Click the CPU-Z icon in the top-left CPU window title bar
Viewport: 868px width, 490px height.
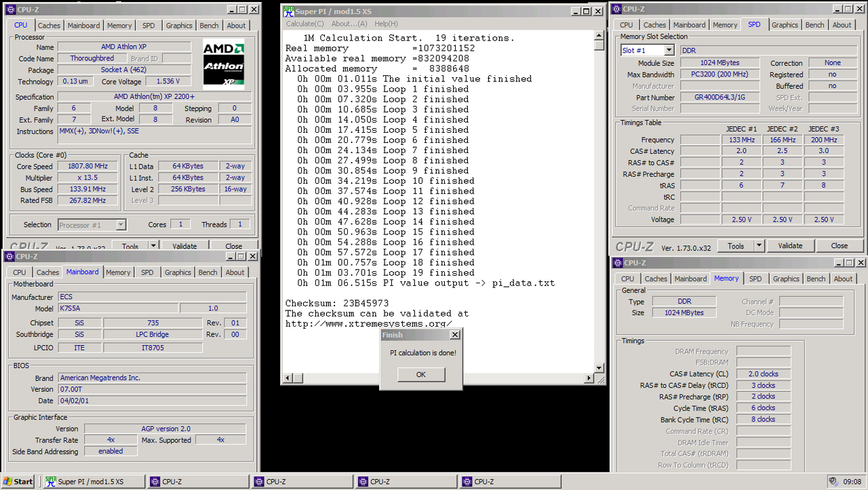[x=10, y=9]
